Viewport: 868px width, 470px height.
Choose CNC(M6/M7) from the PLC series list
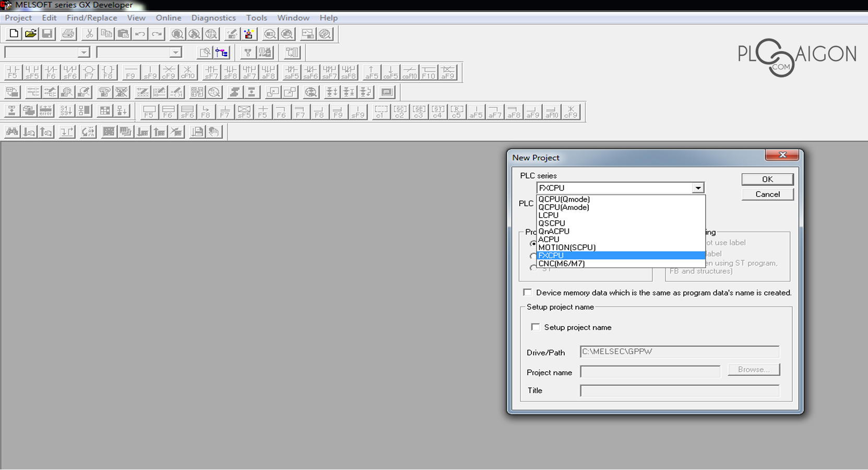tap(621, 264)
